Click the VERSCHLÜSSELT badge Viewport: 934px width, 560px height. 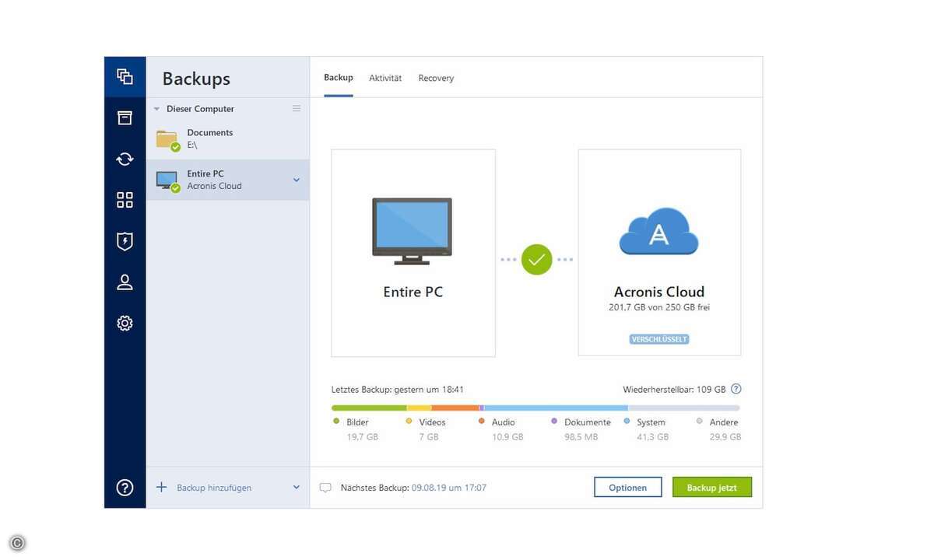point(659,339)
